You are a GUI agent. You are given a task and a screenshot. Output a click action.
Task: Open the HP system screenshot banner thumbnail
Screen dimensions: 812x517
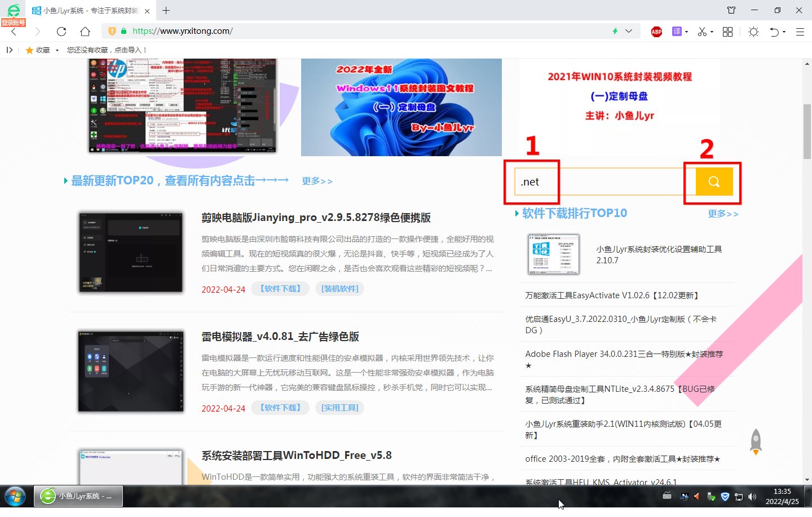click(182, 106)
